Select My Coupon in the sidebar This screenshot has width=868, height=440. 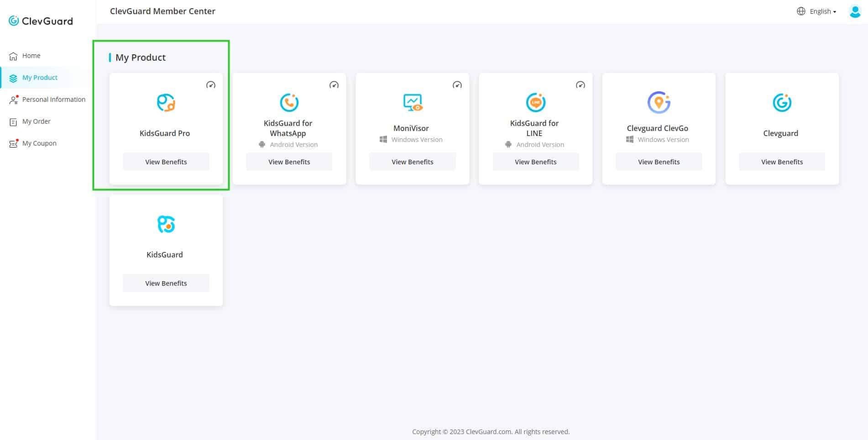[x=39, y=143]
